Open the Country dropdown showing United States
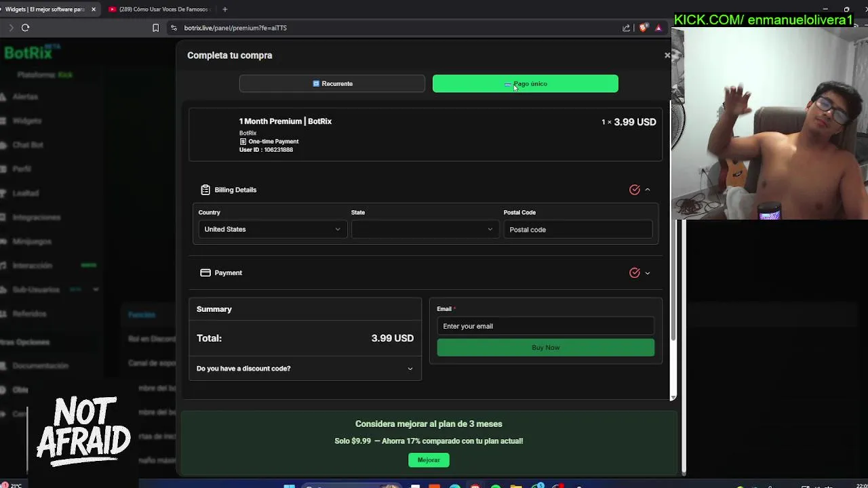This screenshot has width=868, height=488. 272,229
